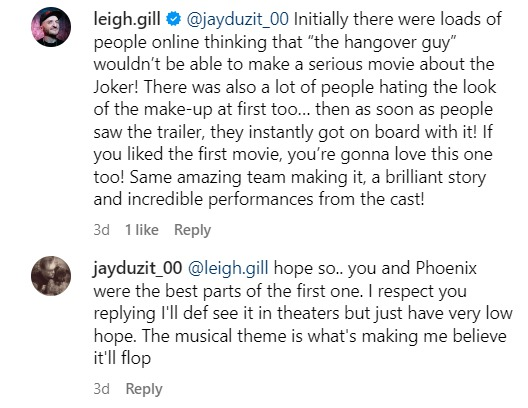Screen dimensions: 528x408
Task: Click the word "Joker!" in the comment
Action: [x=116, y=87]
